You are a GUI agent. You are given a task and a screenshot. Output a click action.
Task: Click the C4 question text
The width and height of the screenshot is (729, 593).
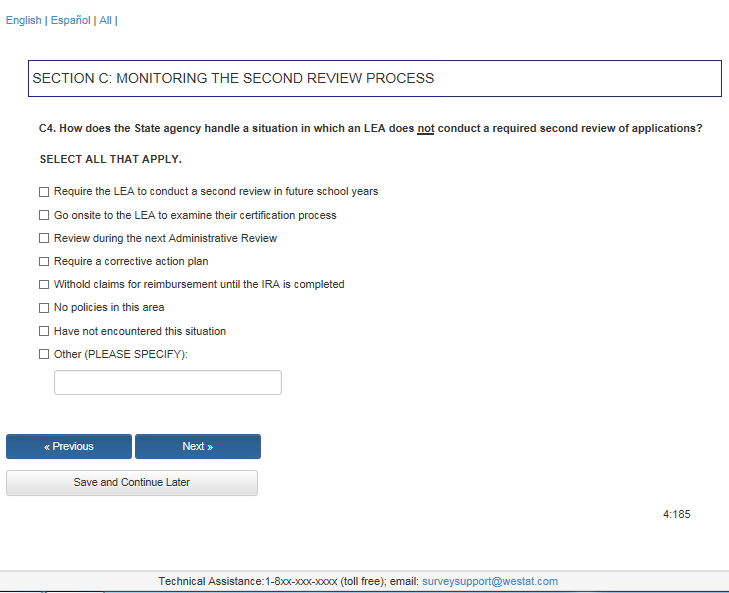[370, 129]
